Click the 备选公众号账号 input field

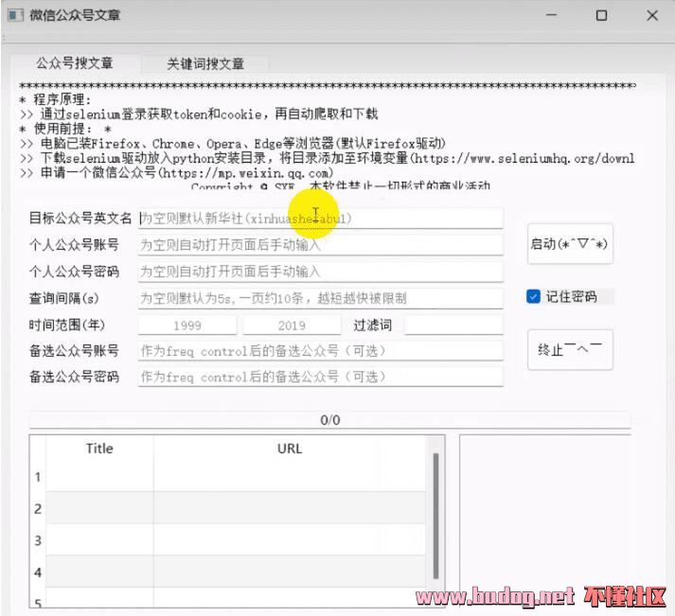pos(320,351)
